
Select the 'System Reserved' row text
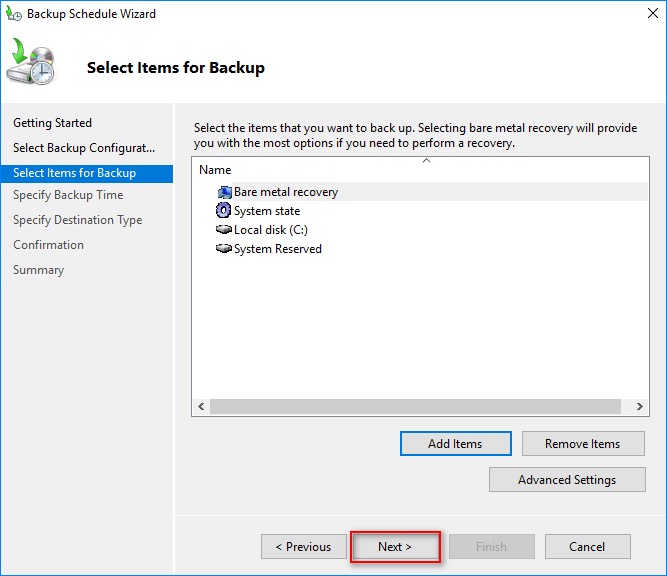pyautogui.click(x=278, y=249)
